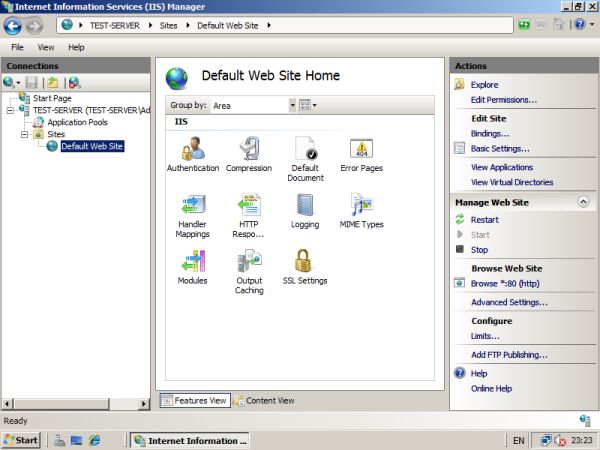Stop the web site

coord(479,249)
